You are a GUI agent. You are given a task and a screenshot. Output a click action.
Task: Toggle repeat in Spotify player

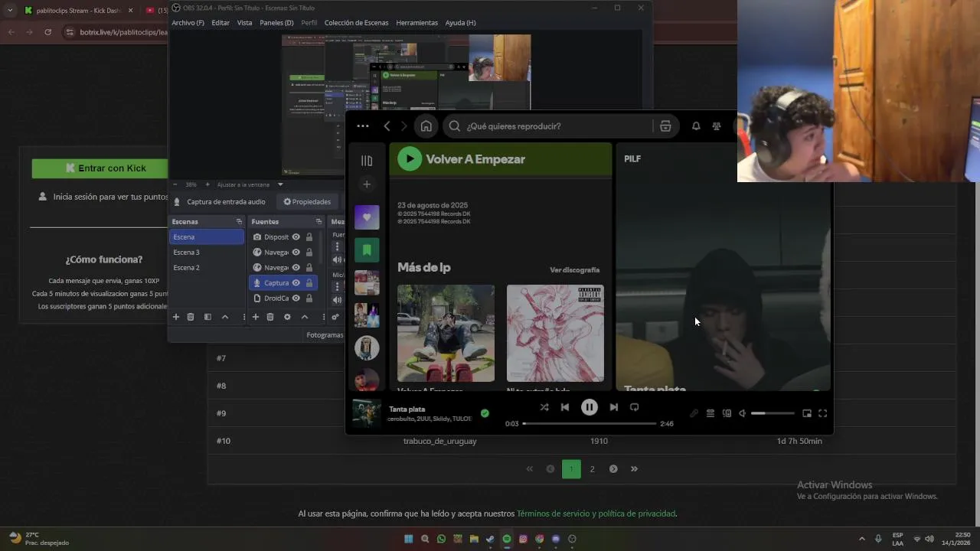pyautogui.click(x=634, y=407)
